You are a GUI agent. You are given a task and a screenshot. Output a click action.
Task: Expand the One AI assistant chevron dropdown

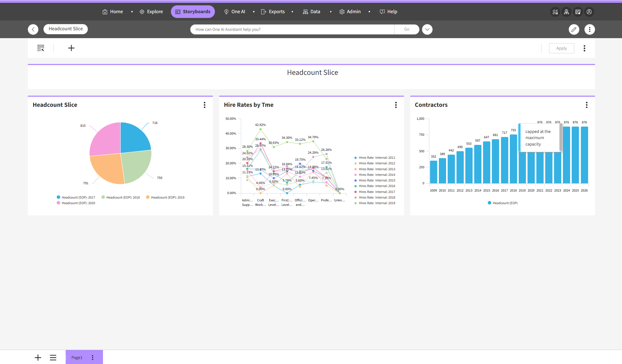pyautogui.click(x=427, y=29)
